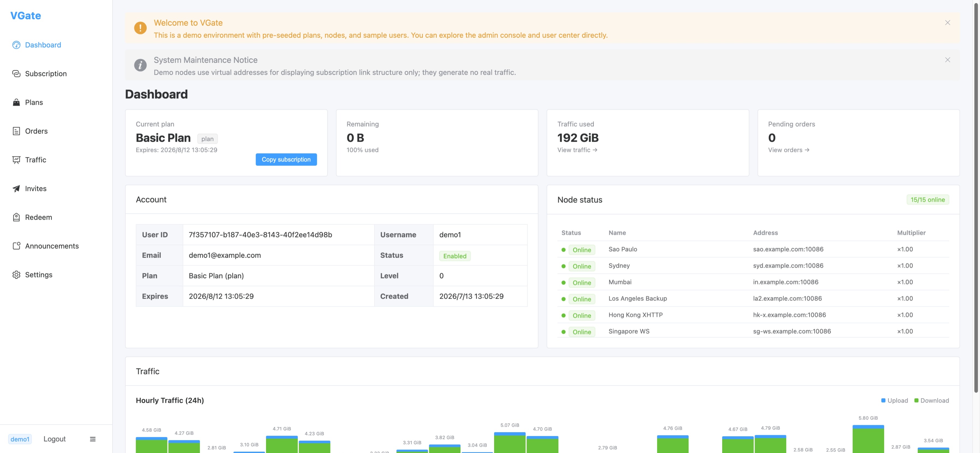This screenshot has width=980, height=453.
Task: Click the 4.58 GiB traffic bar
Action: [x=151, y=445]
